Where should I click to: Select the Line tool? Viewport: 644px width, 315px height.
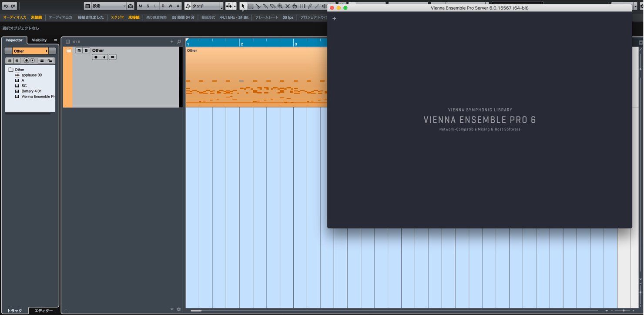[317, 6]
